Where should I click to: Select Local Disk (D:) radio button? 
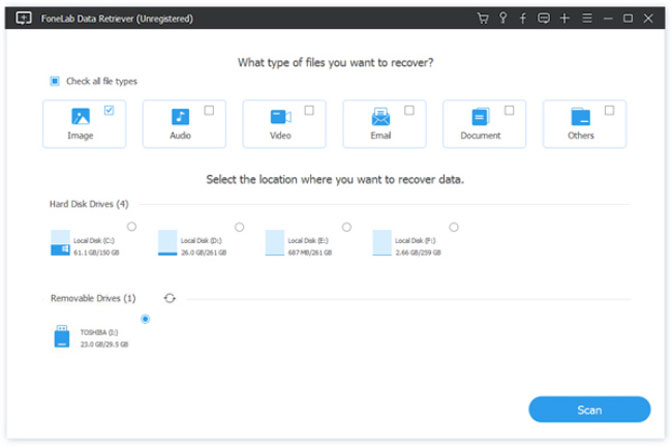tap(239, 227)
